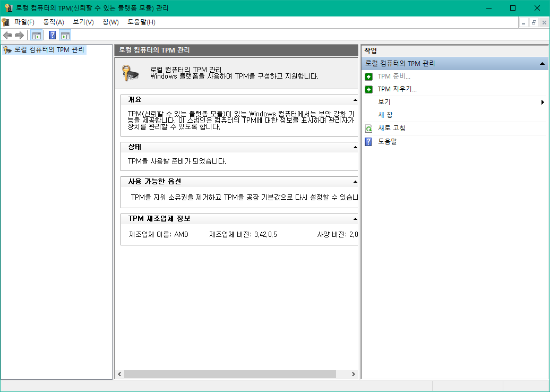Click 도움말 action text in the actions pane

[387, 141]
